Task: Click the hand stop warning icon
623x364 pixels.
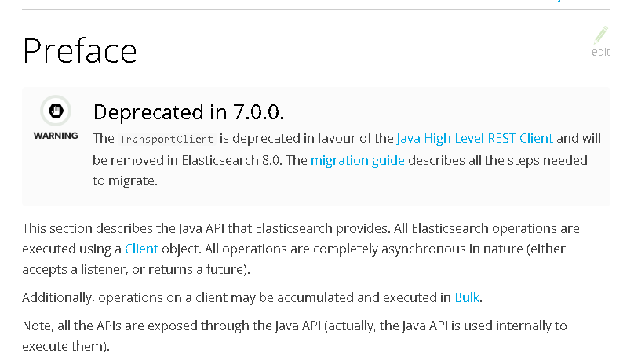Action: point(56,111)
